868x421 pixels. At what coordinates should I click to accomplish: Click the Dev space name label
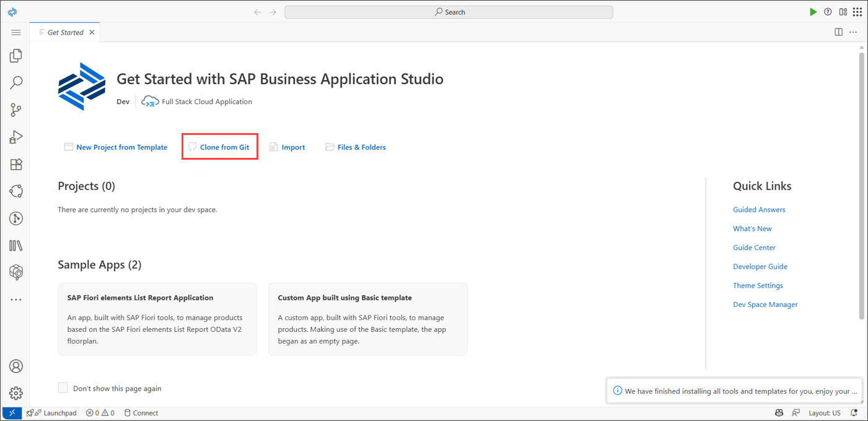(x=123, y=102)
